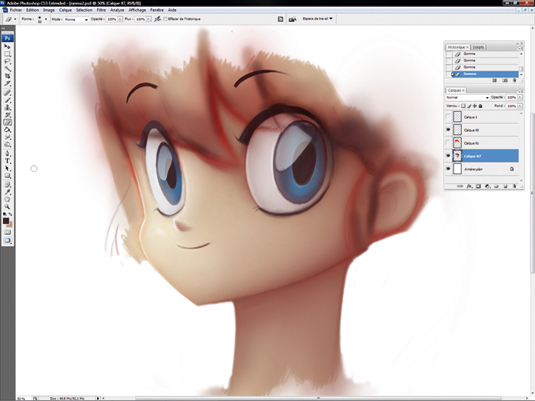Open the Flux slider arrow
This screenshot has width=535, height=401.
click(x=149, y=19)
